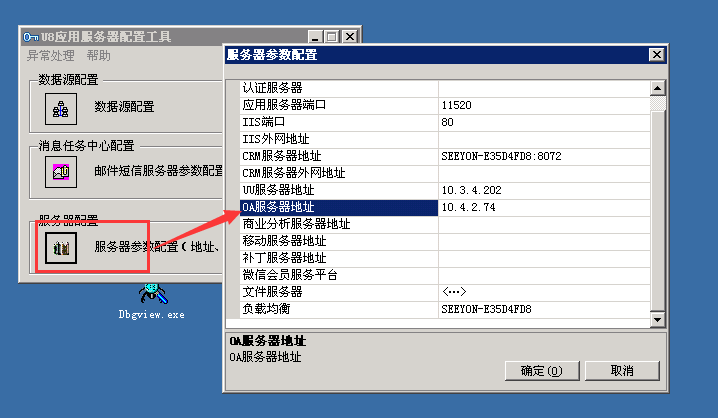Select the 负载均衡 row

(445, 309)
